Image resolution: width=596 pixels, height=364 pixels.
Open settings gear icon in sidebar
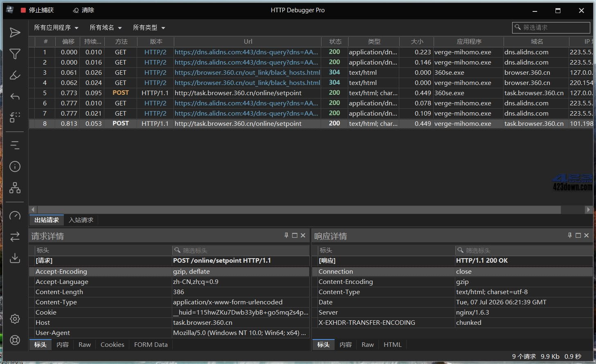click(x=15, y=319)
